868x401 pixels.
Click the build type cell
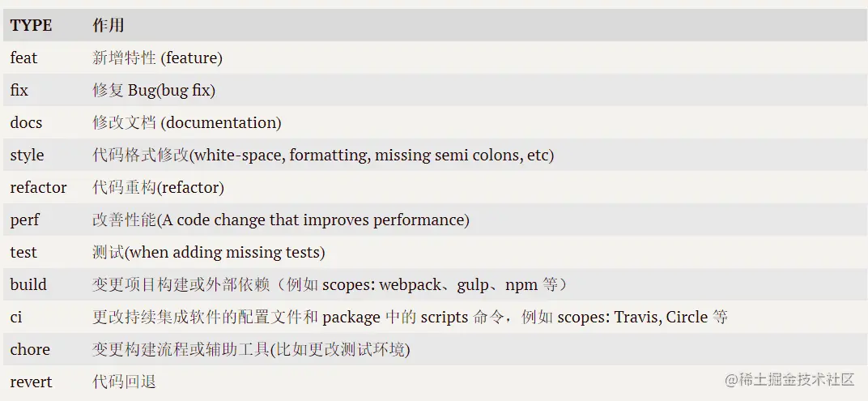(28, 284)
